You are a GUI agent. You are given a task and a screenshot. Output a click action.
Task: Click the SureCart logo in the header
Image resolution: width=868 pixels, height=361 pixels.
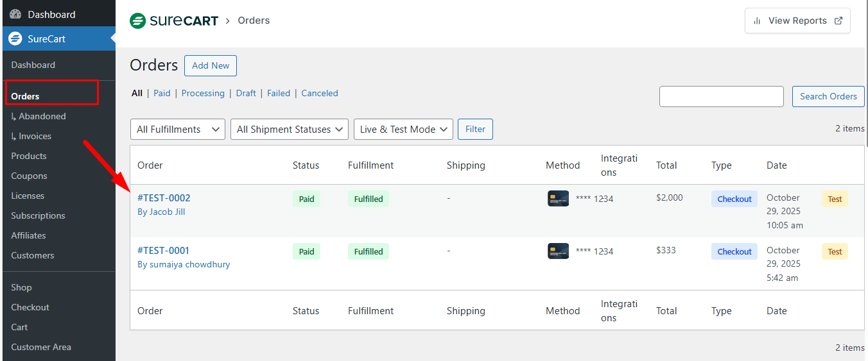[x=173, y=21]
